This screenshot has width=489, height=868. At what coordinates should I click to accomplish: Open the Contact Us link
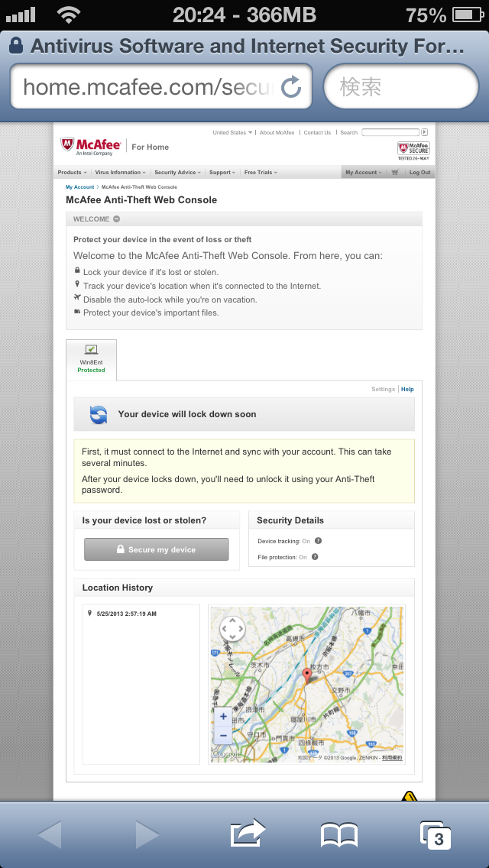pos(317,133)
